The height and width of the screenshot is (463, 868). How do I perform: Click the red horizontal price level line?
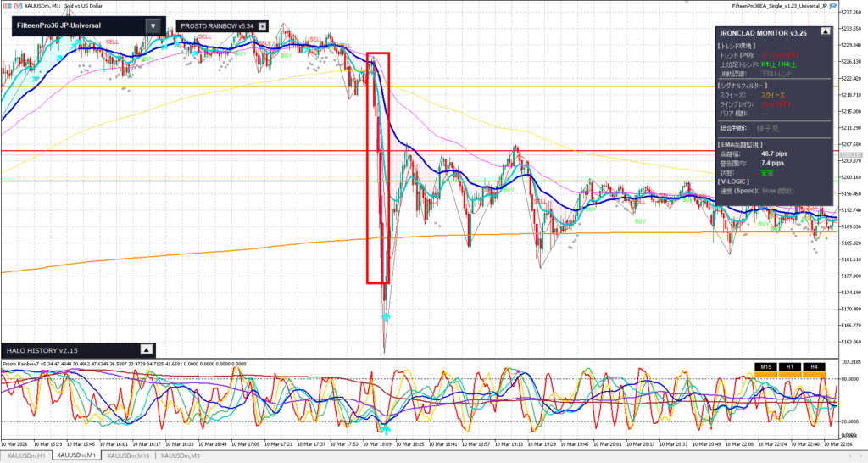pos(212,151)
